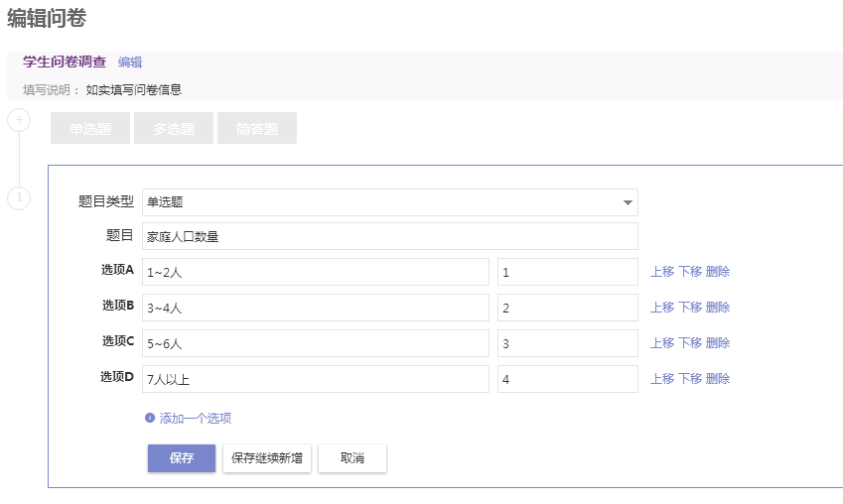Click option B score field showing 2

568,308
